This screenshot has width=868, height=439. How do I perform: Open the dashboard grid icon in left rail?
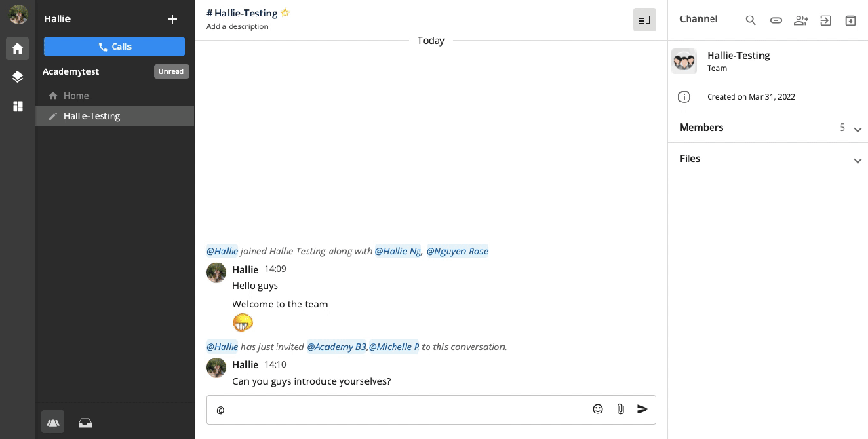18,107
